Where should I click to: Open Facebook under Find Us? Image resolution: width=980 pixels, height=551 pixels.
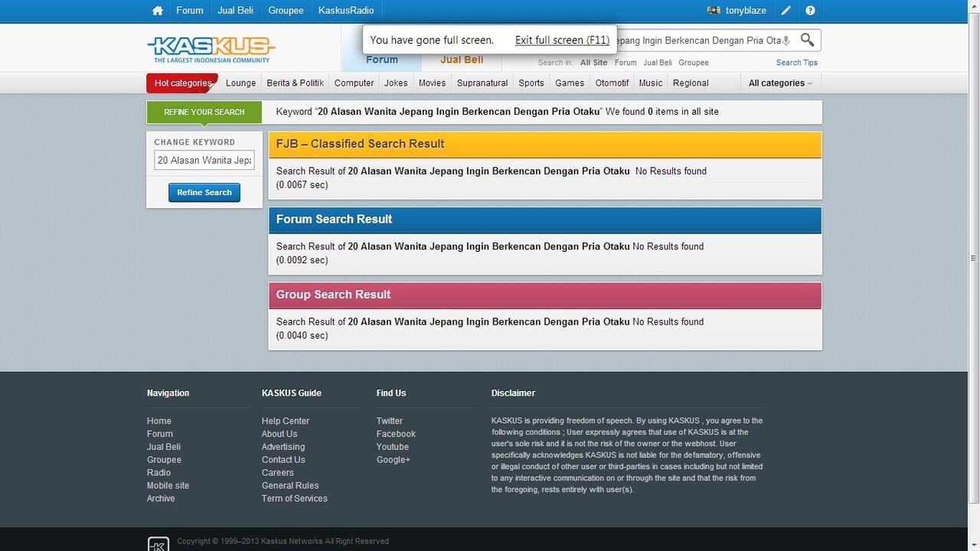pyautogui.click(x=396, y=434)
